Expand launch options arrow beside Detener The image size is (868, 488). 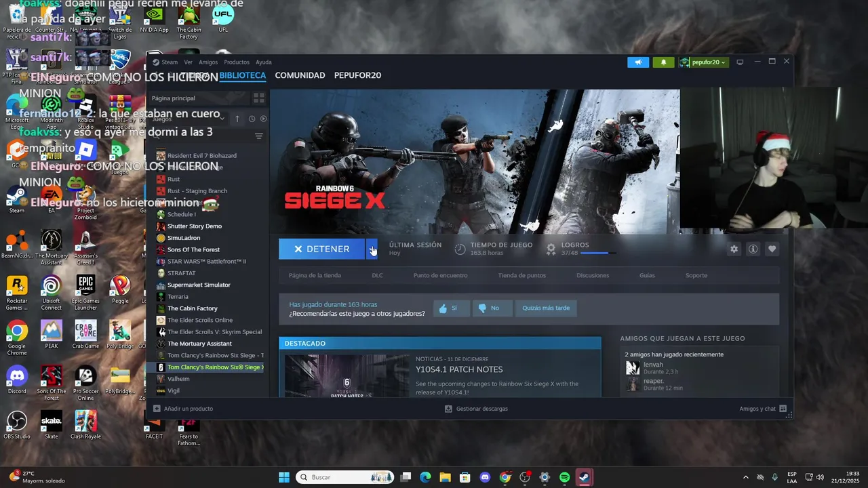pyautogui.click(x=371, y=249)
